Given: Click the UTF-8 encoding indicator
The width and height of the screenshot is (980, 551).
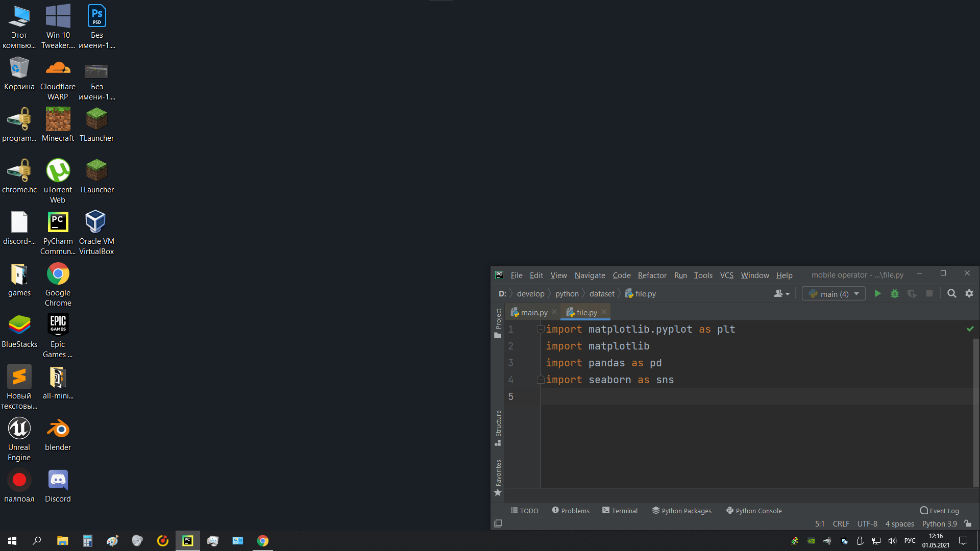Looking at the screenshot, I should point(867,523).
